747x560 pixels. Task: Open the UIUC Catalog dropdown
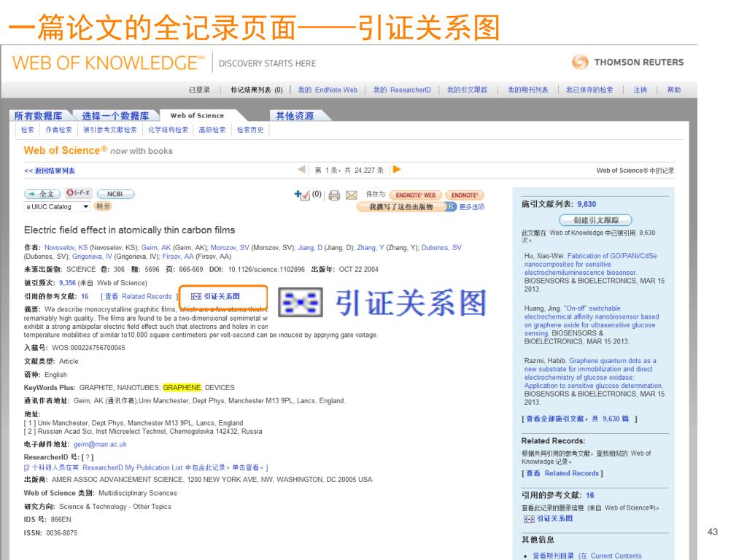point(57,206)
